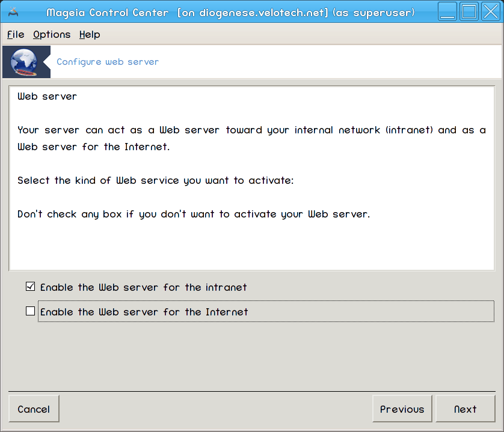Screen dimensions: 504x432
Task: Click the 'Configure web server' heading
Action: click(x=108, y=62)
